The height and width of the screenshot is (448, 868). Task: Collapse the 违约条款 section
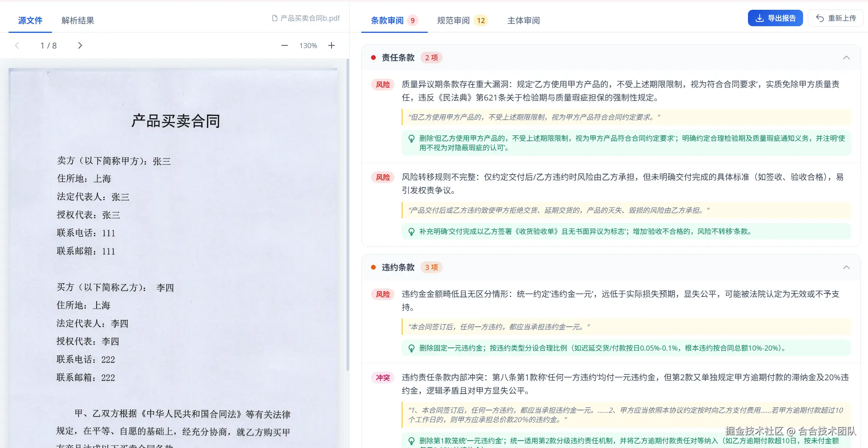[x=846, y=267]
